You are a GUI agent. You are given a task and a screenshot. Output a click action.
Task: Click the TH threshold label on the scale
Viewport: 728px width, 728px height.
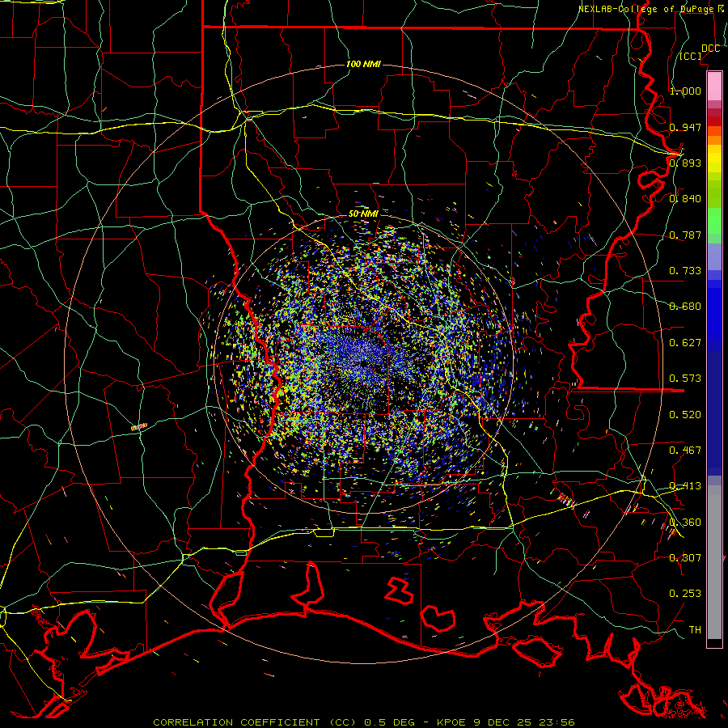tap(695, 630)
